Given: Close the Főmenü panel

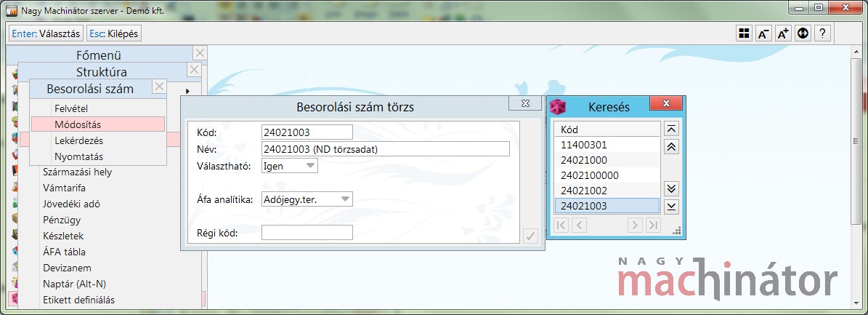Looking at the screenshot, I should point(200,53).
